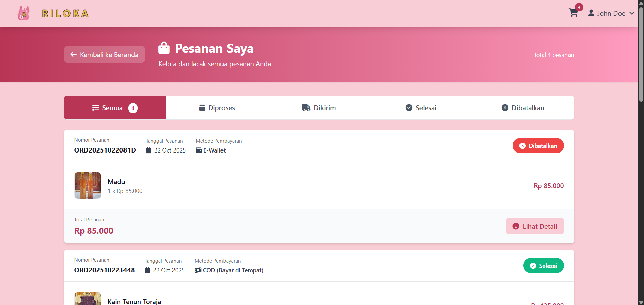Switch to the Diproses tab
Screen dimensions: 644x305
(x=217, y=108)
